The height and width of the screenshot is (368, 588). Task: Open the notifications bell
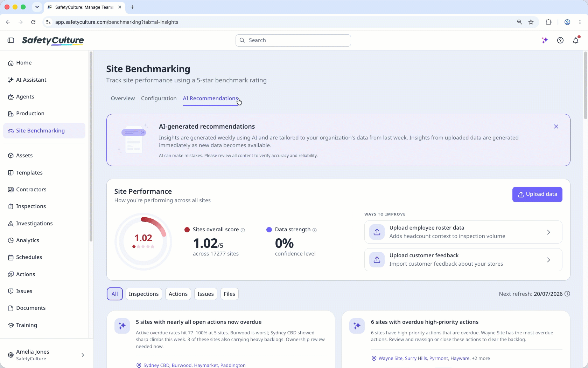[576, 40]
